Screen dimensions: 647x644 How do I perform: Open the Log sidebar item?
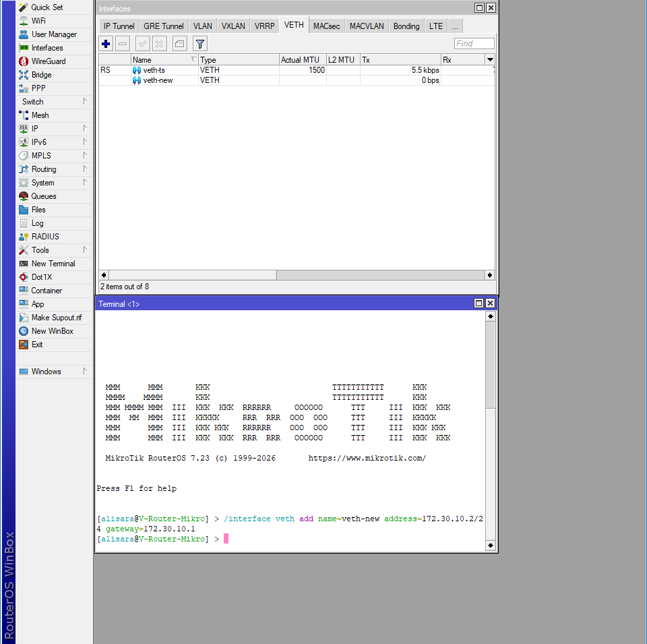(54, 223)
